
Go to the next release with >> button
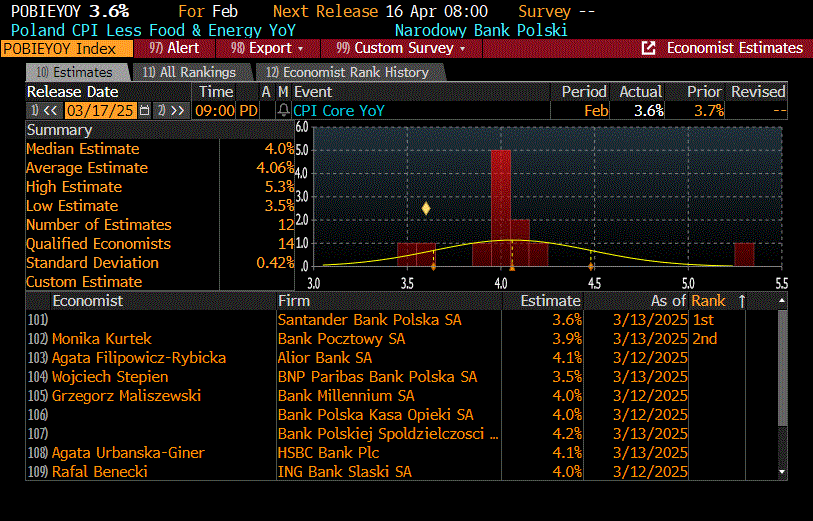[172, 110]
